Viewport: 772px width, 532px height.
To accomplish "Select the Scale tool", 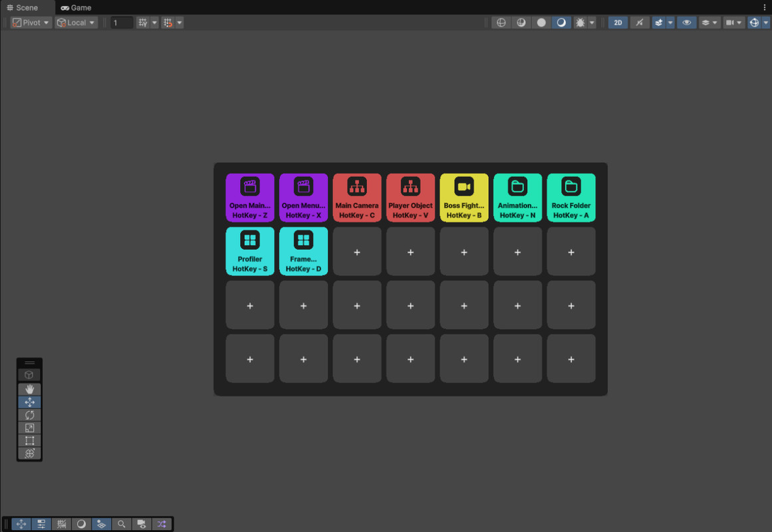I will pyautogui.click(x=29, y=428).
